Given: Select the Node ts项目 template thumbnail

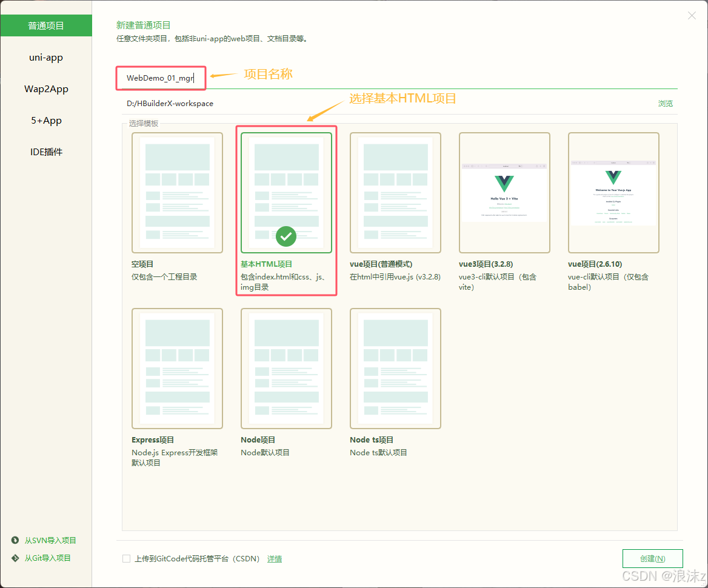Looking at the screenshot, I should pyautogui.click(x=396, y=369).
